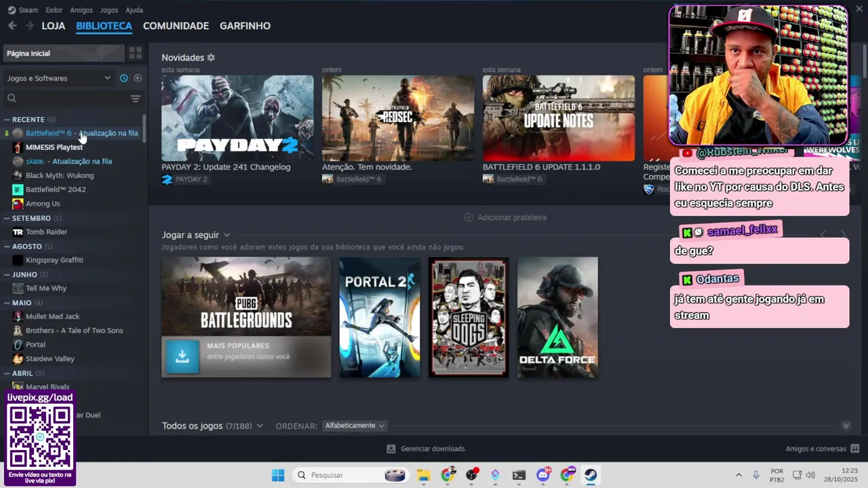Open Battlefield REDSEC news thumbnail
Screen dimensions: 868x488
coord(398,118)
